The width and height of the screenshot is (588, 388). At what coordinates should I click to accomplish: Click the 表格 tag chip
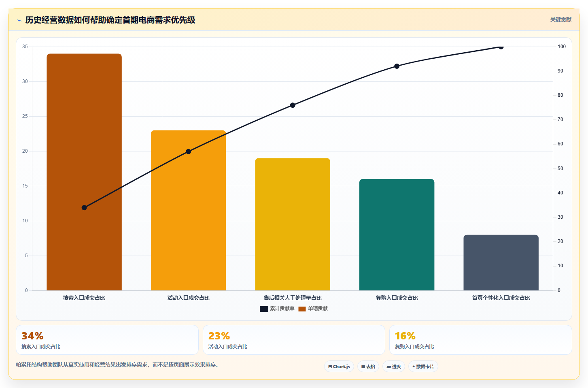368,367
